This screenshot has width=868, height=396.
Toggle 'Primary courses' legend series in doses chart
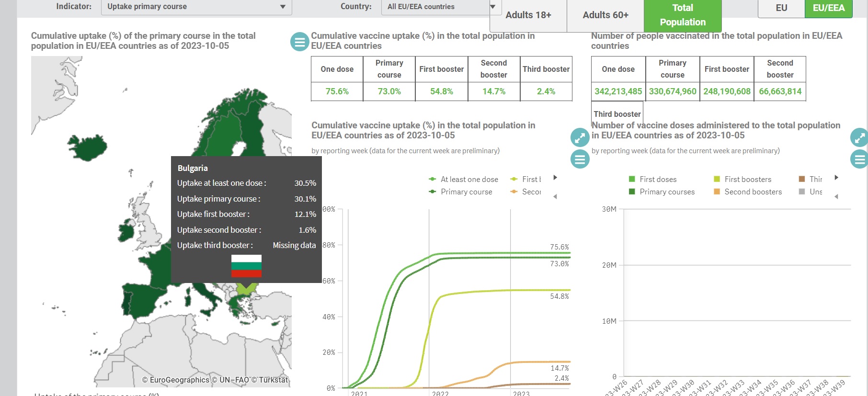(662, 192)
